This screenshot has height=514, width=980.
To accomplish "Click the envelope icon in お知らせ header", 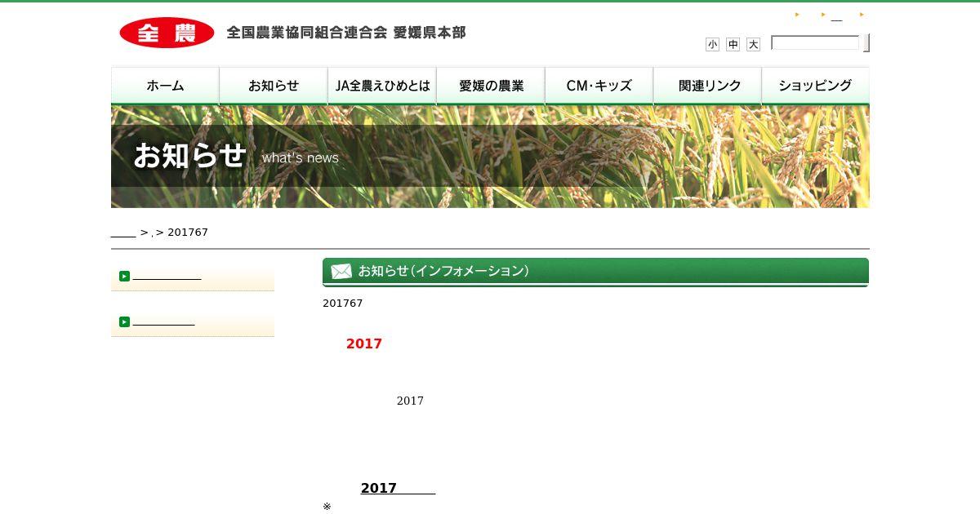I will (x=341, y=271).
